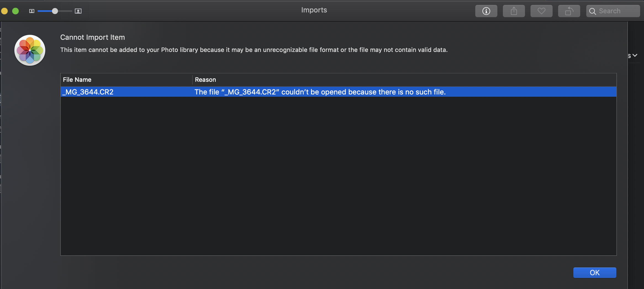Click the large thumbnail zoom-in icon

(78, 11)
